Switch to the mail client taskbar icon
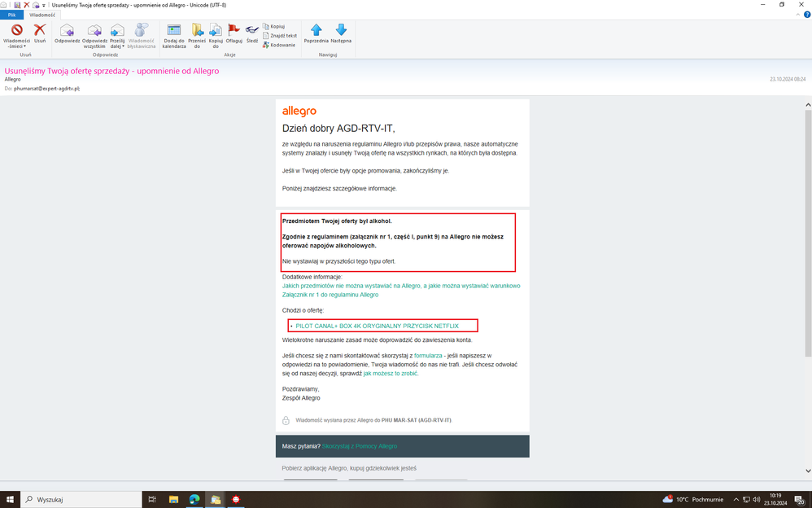Viewport: 812px width, 508px height. click(x=215, y=499)
